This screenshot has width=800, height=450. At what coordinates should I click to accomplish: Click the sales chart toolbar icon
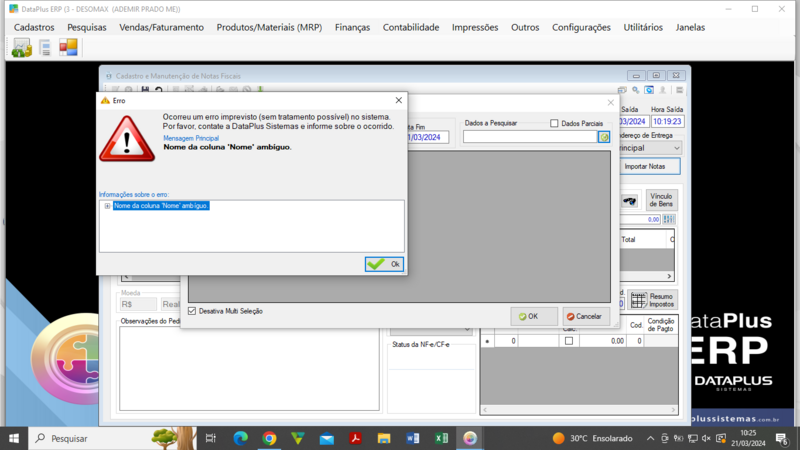point(21,48)
